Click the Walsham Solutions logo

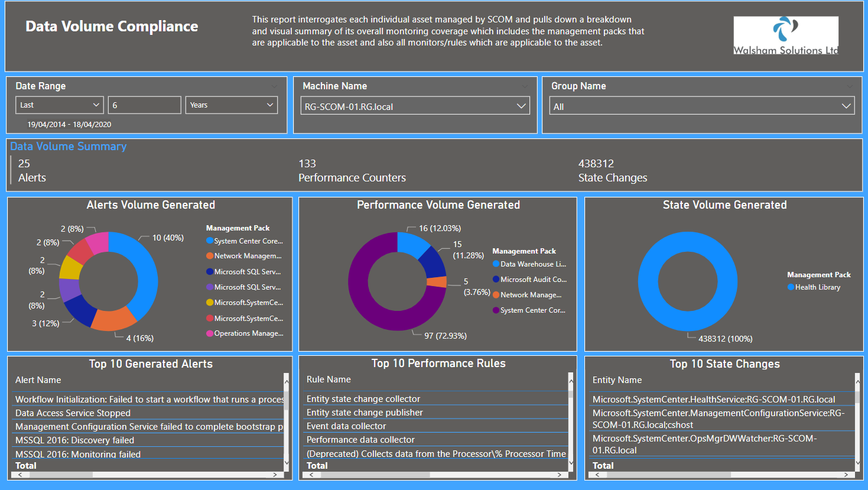click(x=786, y=35)
